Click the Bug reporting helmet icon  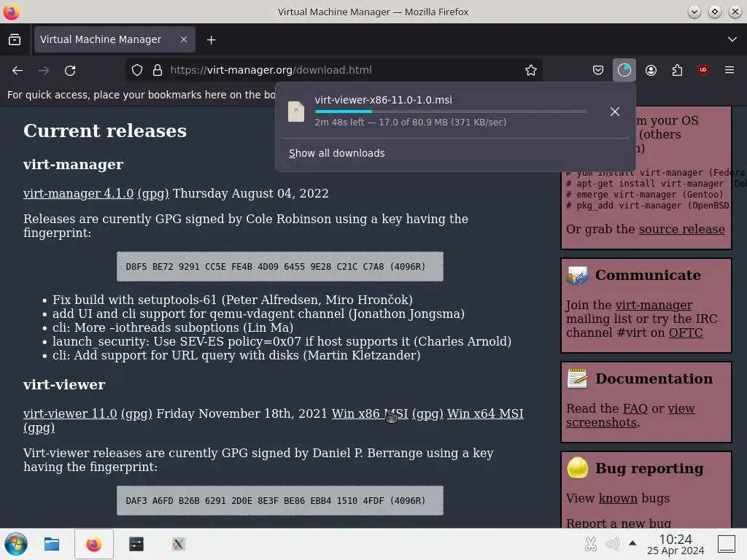[578, 467]
